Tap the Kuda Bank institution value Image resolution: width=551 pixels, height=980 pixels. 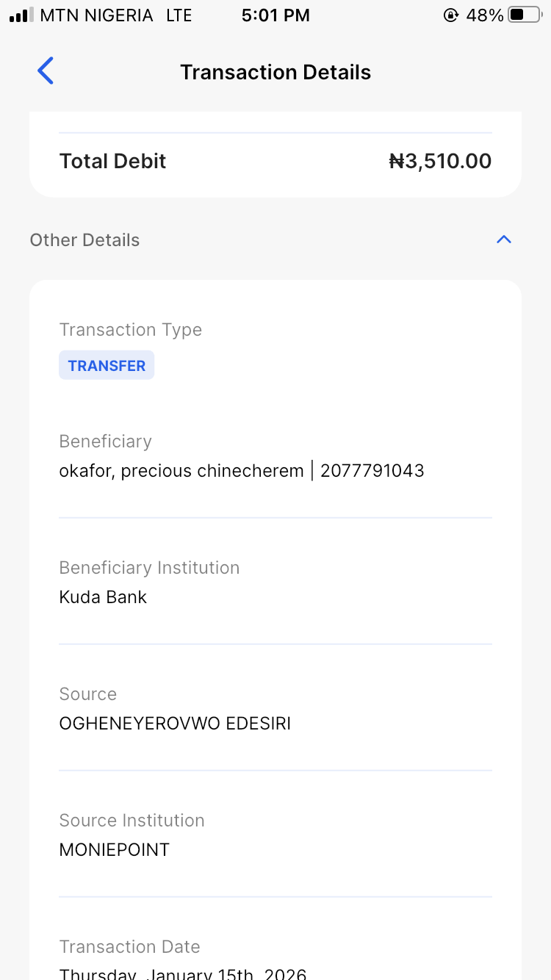[103, 597]
